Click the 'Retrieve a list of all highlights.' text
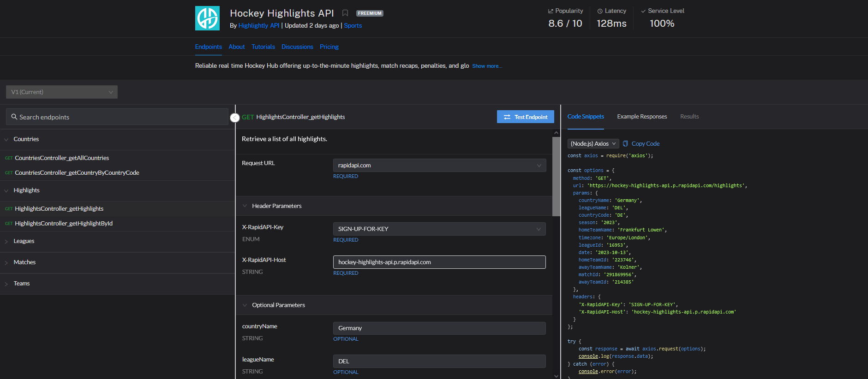868x379 pixels. click(284, 139)
